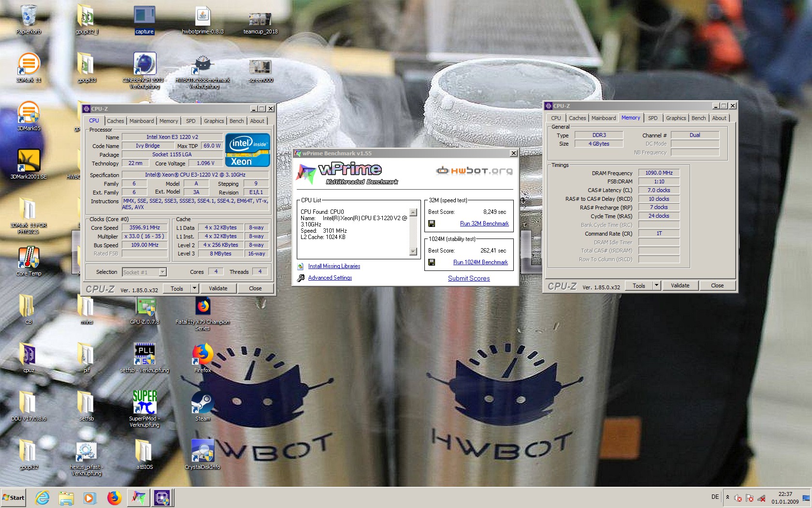
Task: Launch CINEBENCH 2003 shortcut icon
Action: click(x=145, y=71)
